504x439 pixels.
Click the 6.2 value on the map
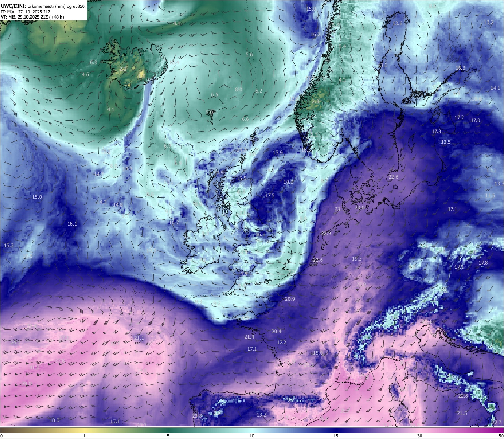pyautogui.click(x=259, y=91)
